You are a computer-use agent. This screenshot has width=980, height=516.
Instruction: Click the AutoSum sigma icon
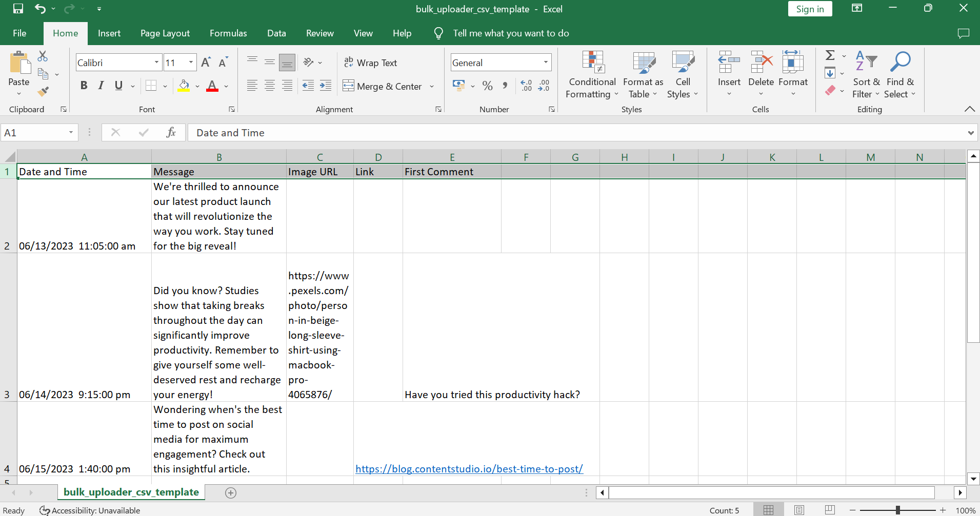tap(830, 55)
